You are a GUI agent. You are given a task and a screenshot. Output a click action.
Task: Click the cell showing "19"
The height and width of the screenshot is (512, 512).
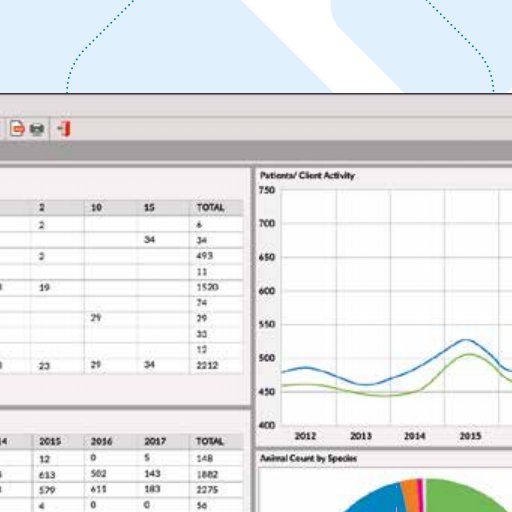(x=44, y=287)
